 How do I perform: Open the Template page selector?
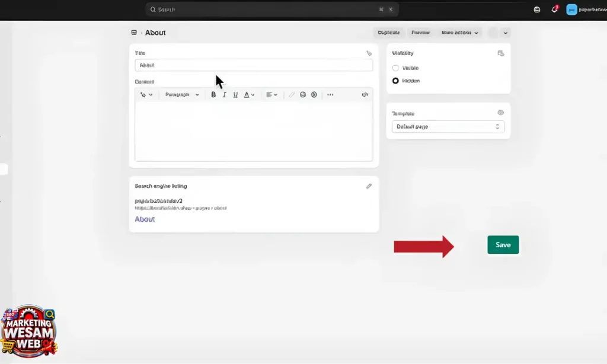click(448, 127)
